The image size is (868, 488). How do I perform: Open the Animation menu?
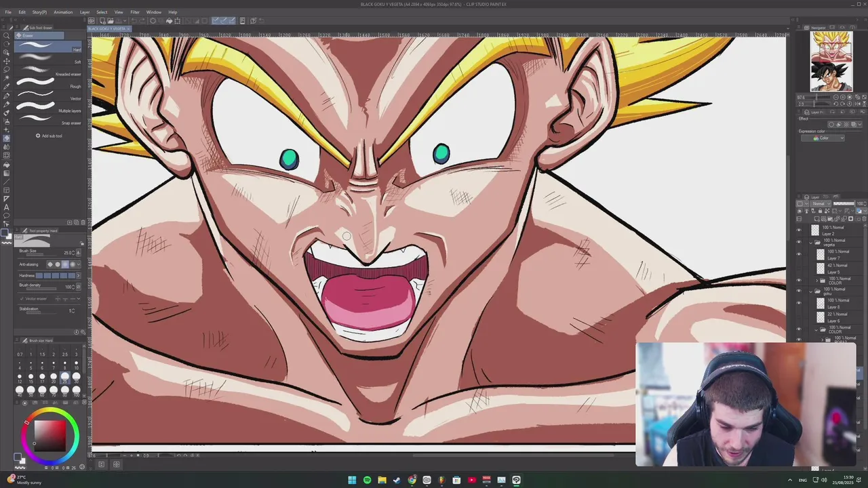(63, 12)
